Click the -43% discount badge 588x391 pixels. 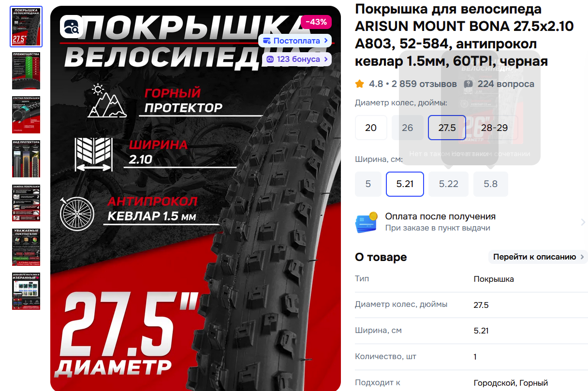316,22
